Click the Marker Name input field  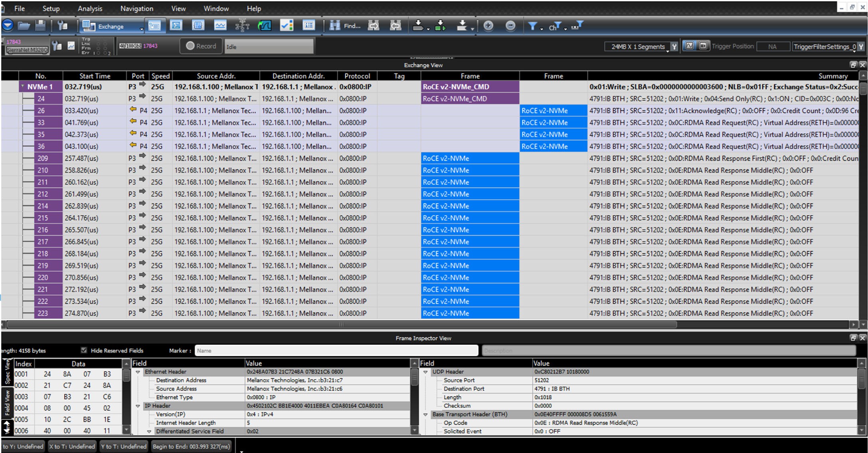click(336, 350)
